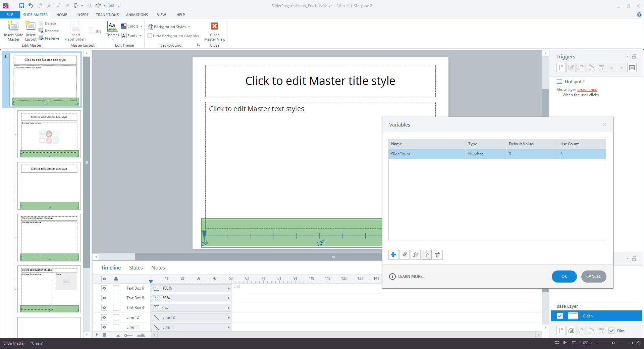The height and width of the screenshot is (349, 644).
Task: Edit the selected variable with pencil icon
Action: pos(405,255)
